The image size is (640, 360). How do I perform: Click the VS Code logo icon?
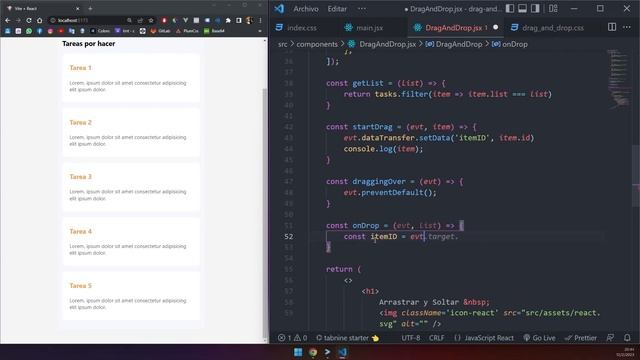279,9
